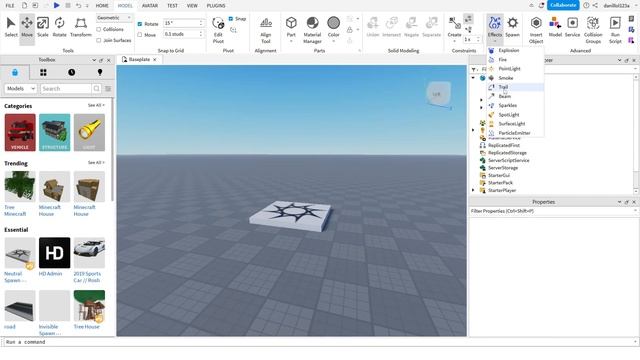The width and height of the screenshot is (640, 360).
Task: Select ServerScriptService in Explorer
Action: point(508,160)
